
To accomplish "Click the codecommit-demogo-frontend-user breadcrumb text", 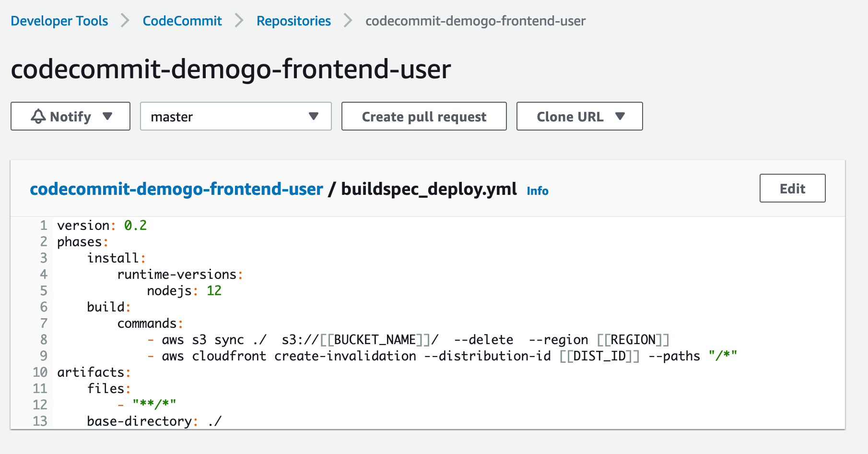I will (x=475, y=21).
